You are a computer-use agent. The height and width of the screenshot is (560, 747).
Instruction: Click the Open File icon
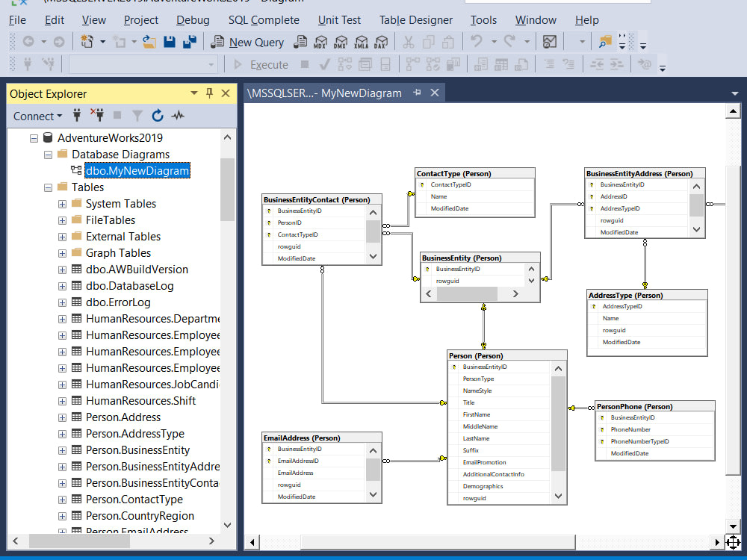click(x=149, y=43)
